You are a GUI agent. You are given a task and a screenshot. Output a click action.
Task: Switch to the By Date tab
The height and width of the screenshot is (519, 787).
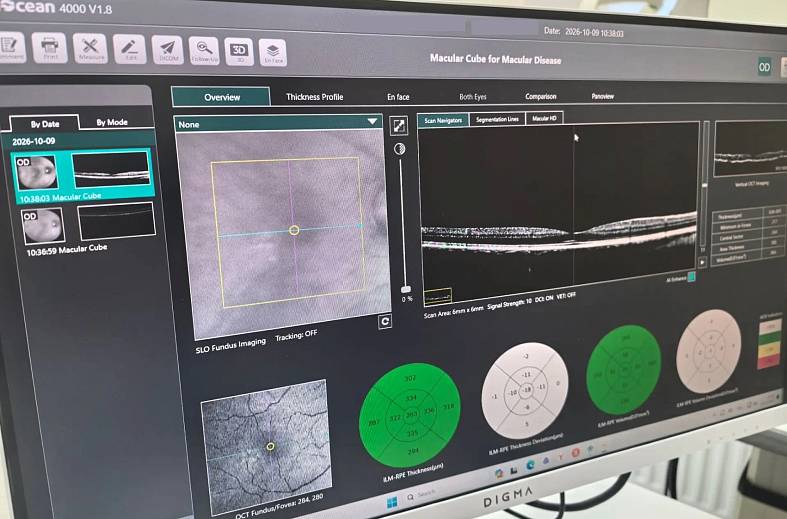coord(45,123)
